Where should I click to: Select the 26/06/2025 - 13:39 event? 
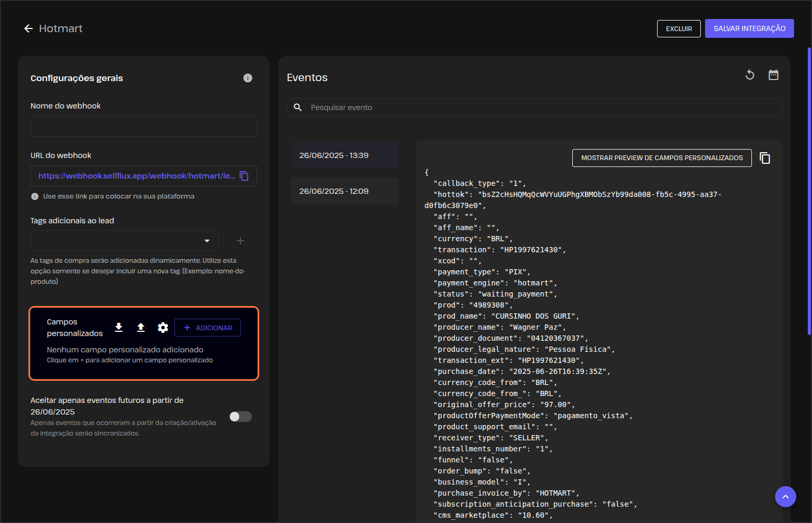pos(345,155)
